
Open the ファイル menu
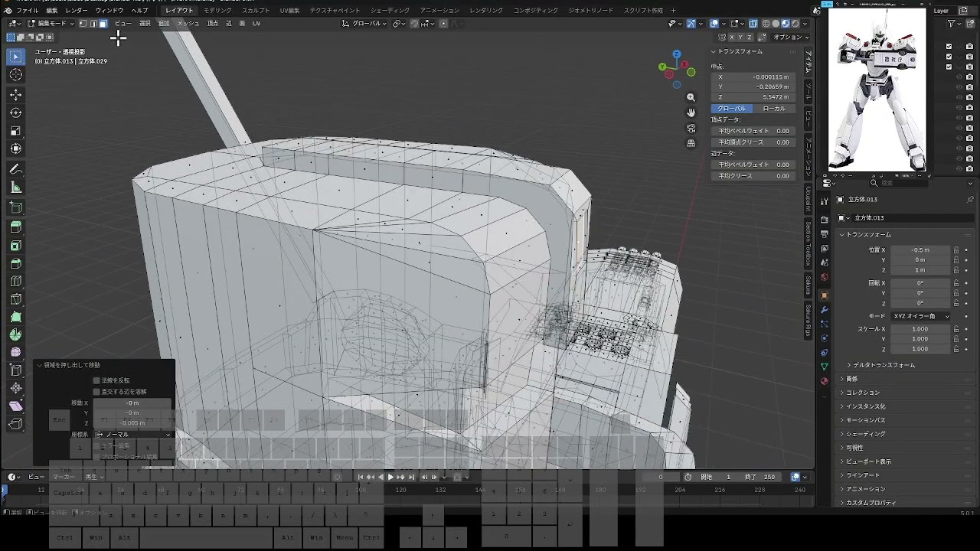pyautogui.click(x=27, y=11)
